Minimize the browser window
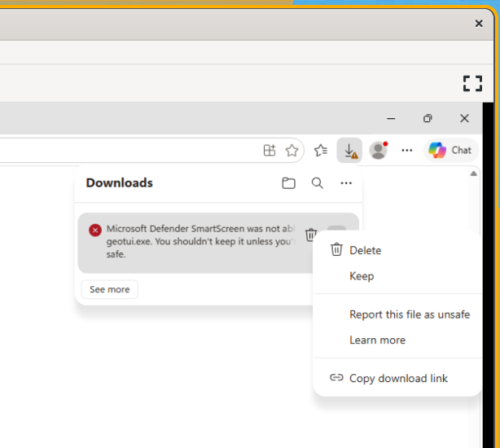The width and height of the screenshot is (500, 448). coord(391,119)
